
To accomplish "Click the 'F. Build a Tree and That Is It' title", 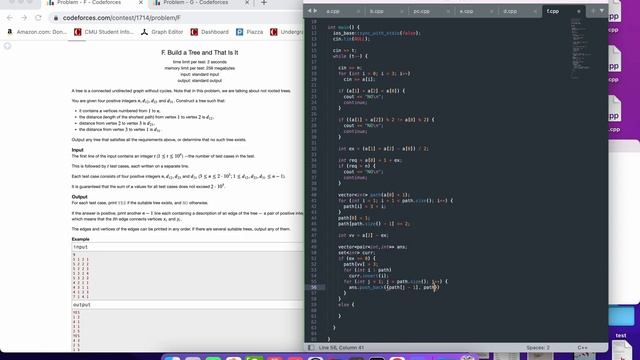I will (x=200, y=53).
